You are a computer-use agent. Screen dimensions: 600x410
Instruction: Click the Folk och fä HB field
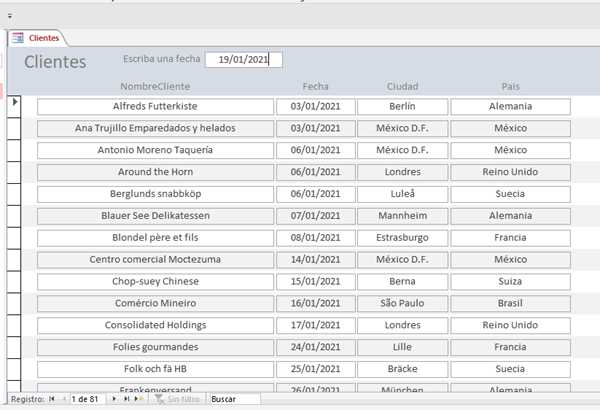(155, 369)
